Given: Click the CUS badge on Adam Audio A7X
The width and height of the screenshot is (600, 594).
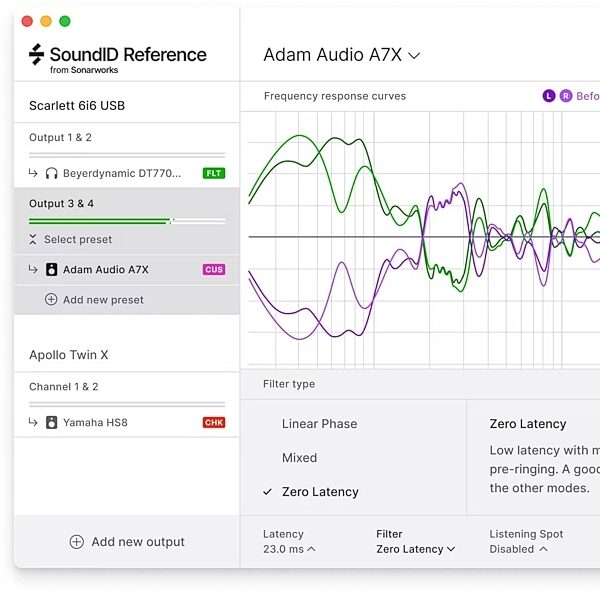Looking at the screenshot, I should click(214, 269).
